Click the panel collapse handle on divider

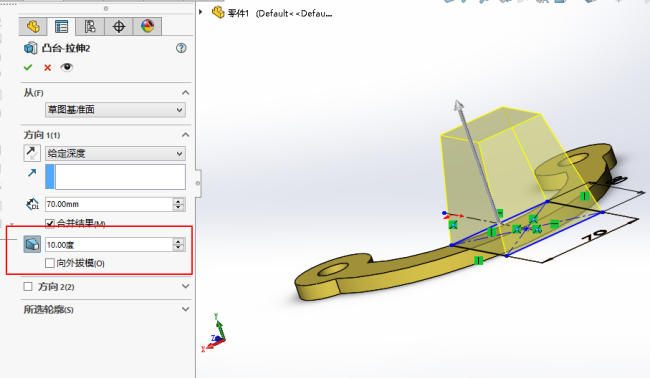pyautogui.click(x=198, y=183)
